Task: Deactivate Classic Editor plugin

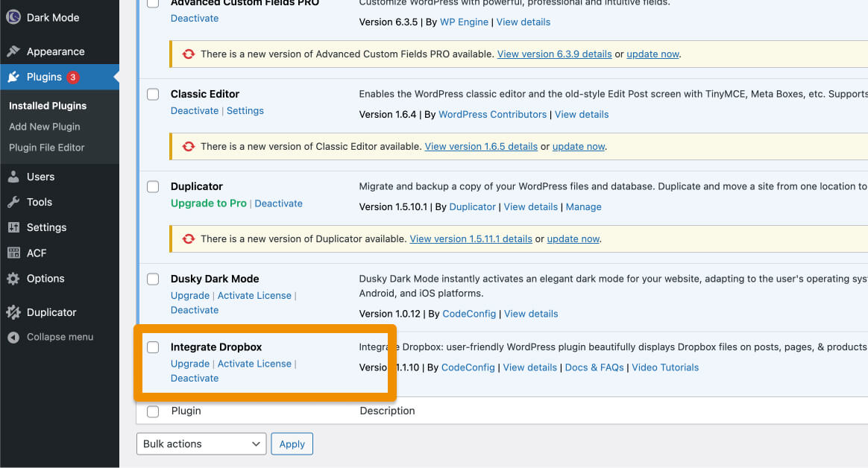Action: click(x=195, y=110)
